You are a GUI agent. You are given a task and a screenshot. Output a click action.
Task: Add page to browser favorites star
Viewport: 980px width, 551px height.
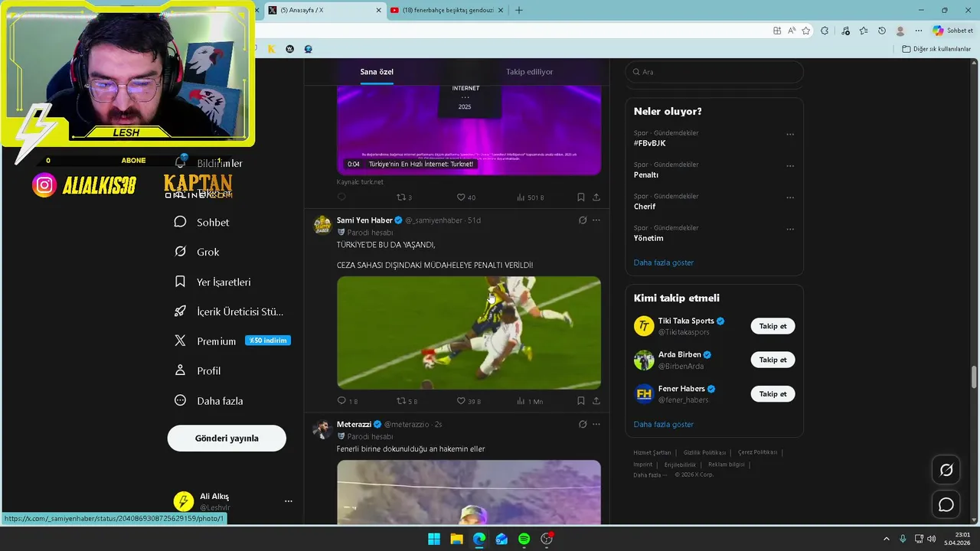point(805,31)
